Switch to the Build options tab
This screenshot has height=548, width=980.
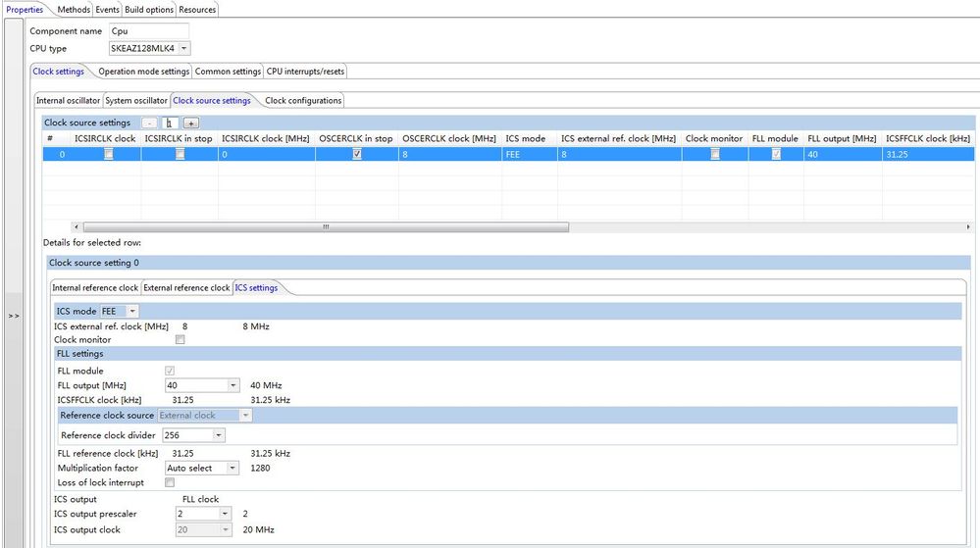coord(149,10)
